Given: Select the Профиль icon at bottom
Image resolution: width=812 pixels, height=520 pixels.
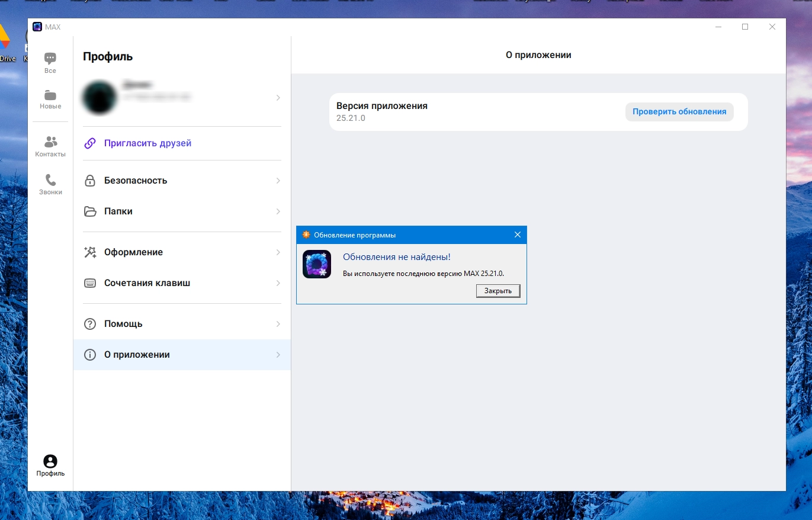Looking at the screenshot, I should coord(50,461).
